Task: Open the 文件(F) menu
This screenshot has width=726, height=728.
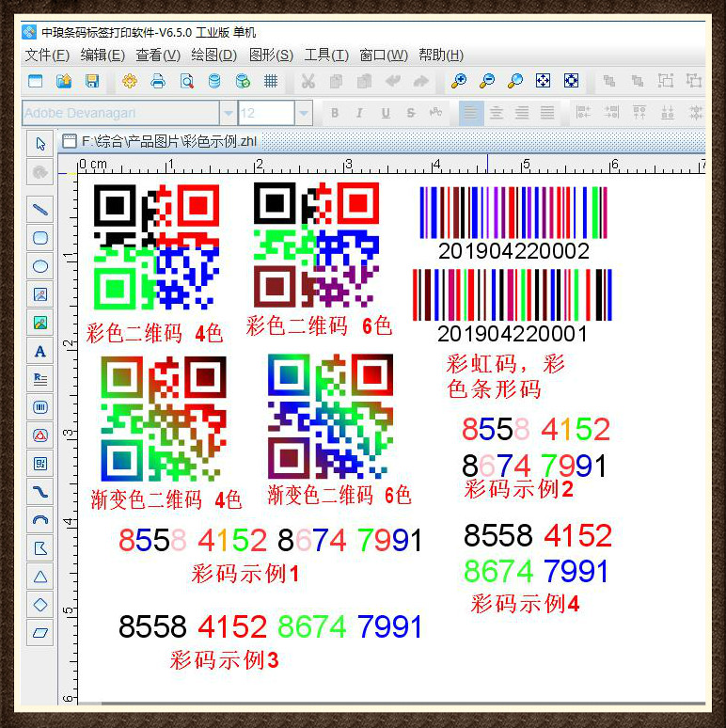Action: (47, 55)
